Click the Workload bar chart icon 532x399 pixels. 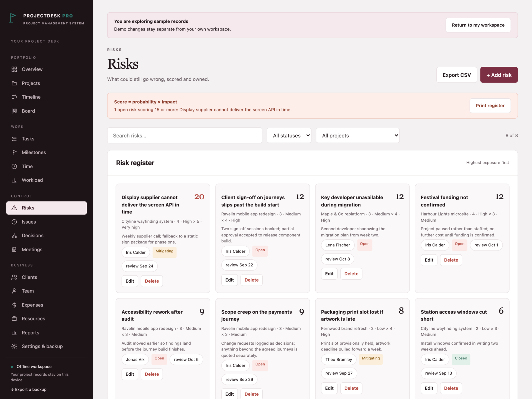click(14, 180)
